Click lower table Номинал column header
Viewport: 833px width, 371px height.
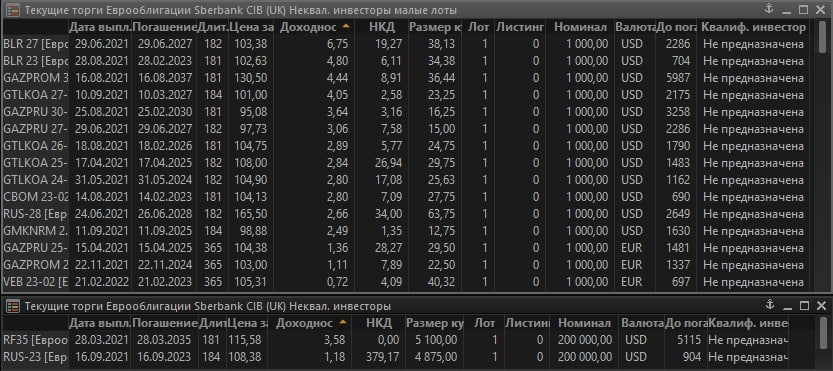coord(584,323)
